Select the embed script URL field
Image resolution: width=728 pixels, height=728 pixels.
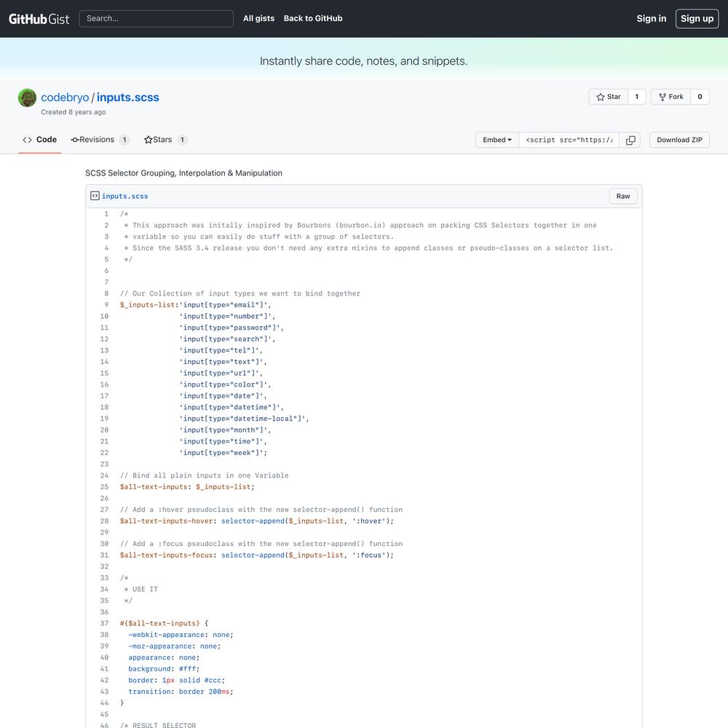(569, 141)
